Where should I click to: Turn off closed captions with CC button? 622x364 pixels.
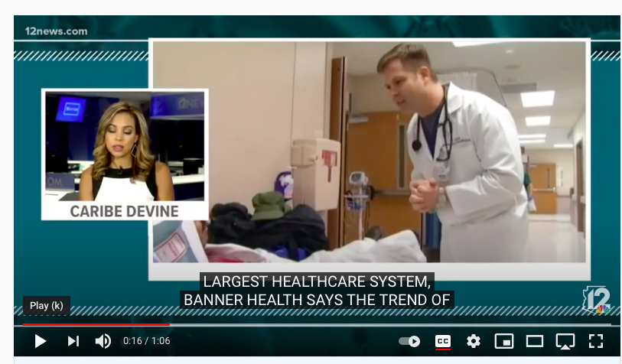tap(443, 341)
